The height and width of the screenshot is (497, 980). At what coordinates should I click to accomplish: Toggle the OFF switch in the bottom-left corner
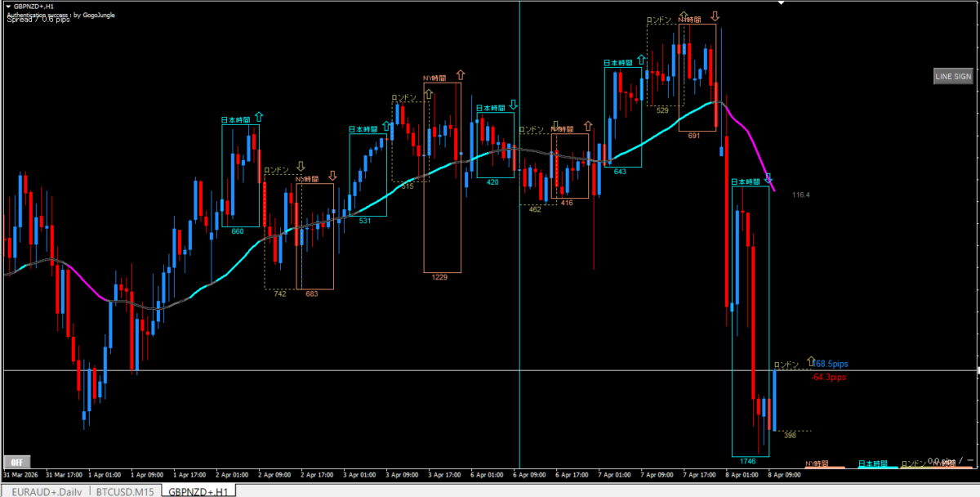tap(16, 461)
